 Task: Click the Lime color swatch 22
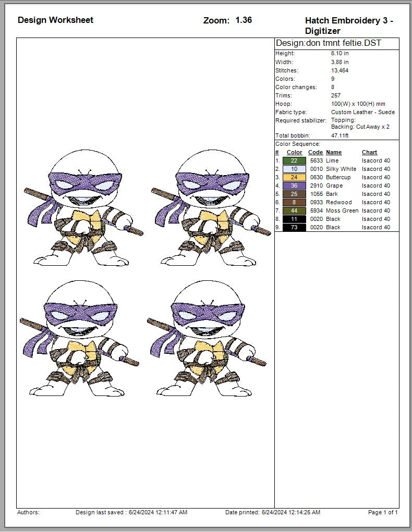294,161
